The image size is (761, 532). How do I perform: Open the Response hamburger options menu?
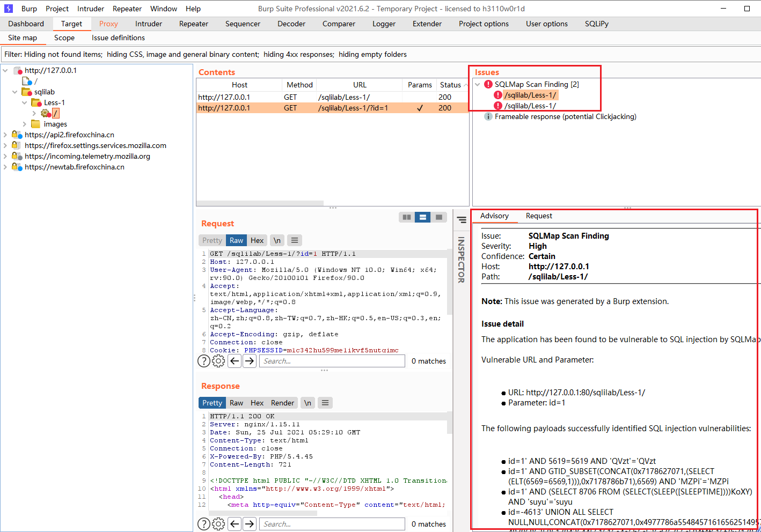pyautogui.click(x=325, y=403)
